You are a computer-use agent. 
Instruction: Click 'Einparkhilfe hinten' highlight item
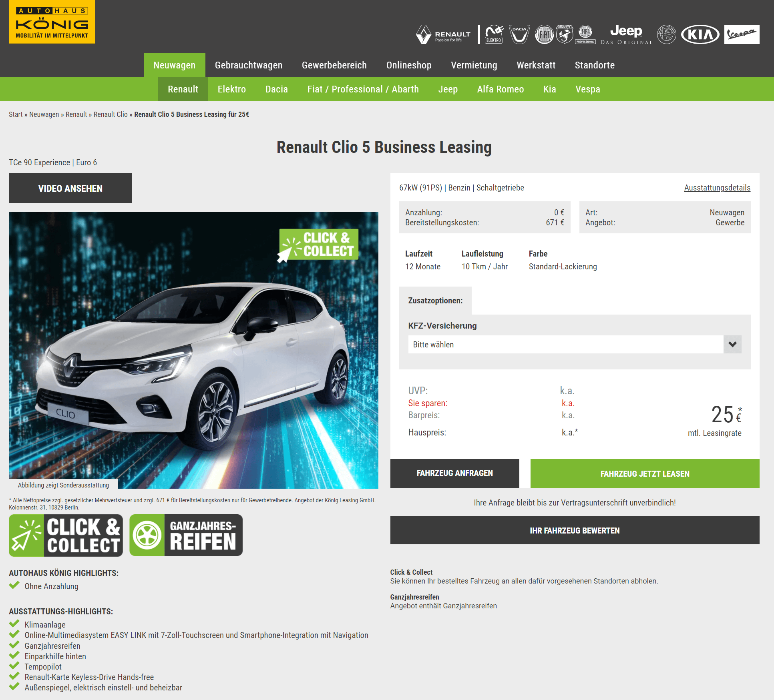[x=55, y=656]
